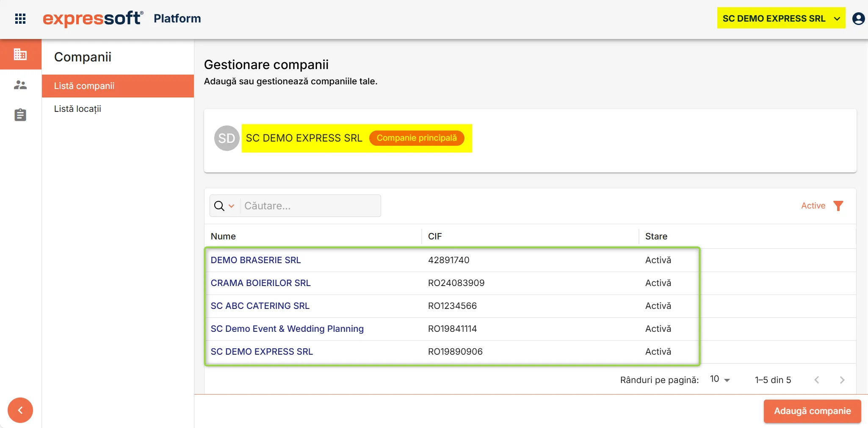Collapse the sidebar with the arrow button
Screen dimensions: 868x428
coord(20,410)
